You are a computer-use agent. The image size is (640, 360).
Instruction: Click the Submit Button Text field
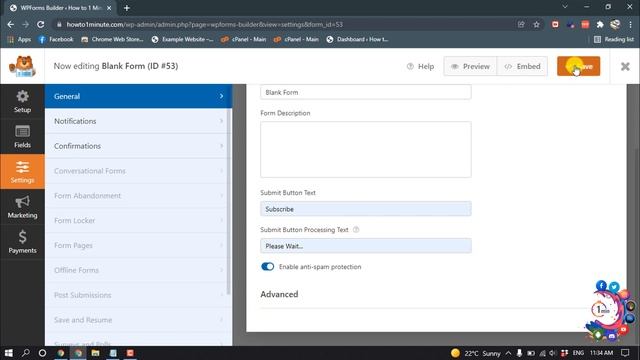pos(366,209)
